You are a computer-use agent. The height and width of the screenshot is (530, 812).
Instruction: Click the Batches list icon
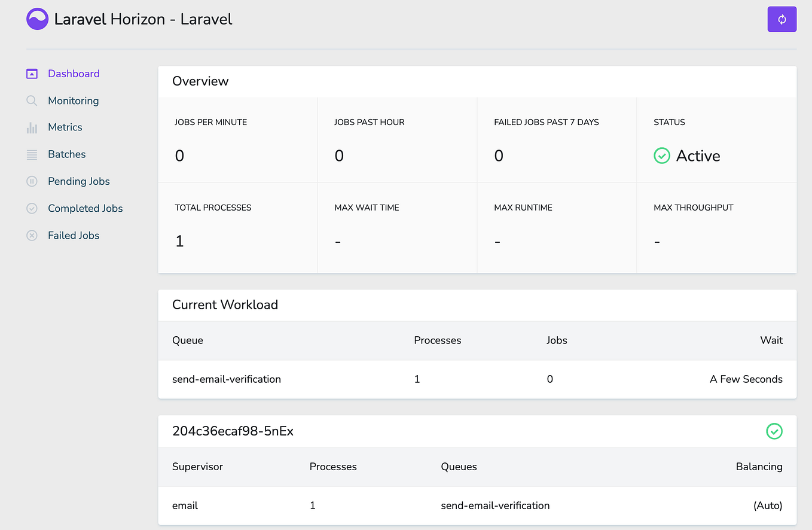point(32,154)
